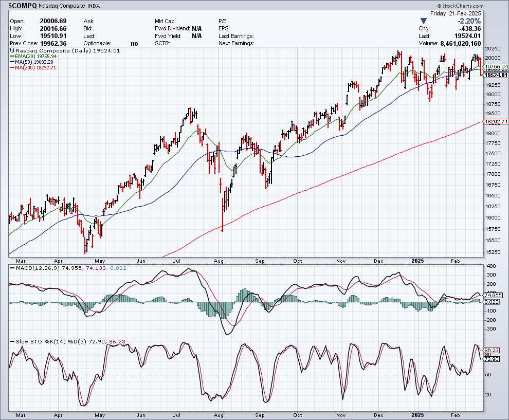The image size is (509, 420).
Task: Click the "INDX" label in the title
Action: coord(94,6)
